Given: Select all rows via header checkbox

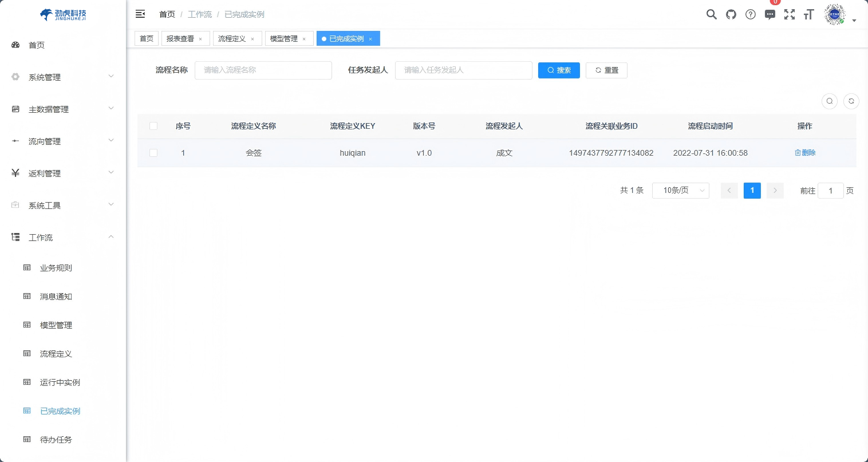Looking at the screenshot, I should pyautogui.click(x=153, y=126).
